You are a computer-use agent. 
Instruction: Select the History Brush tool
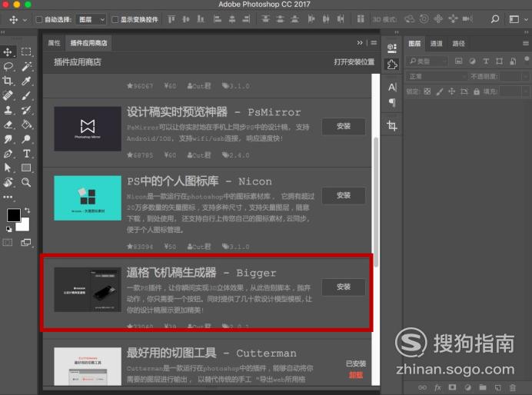(x=26, y=110)
